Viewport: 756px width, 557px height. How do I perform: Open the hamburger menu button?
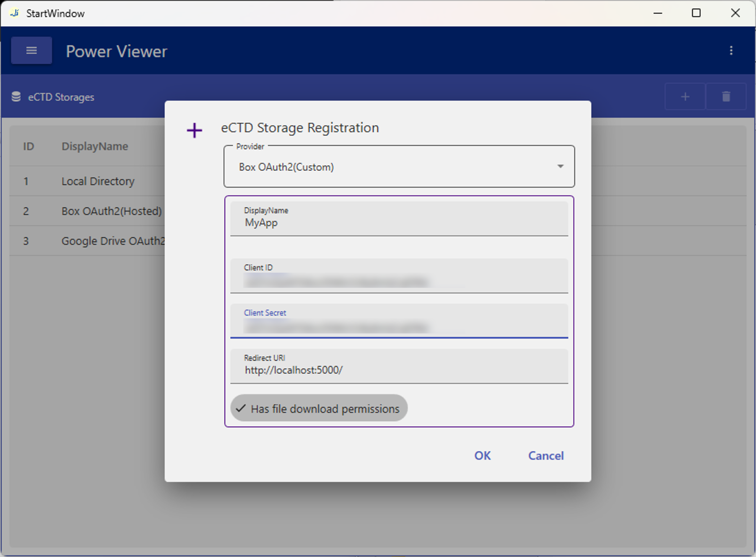tap(31, 50)
